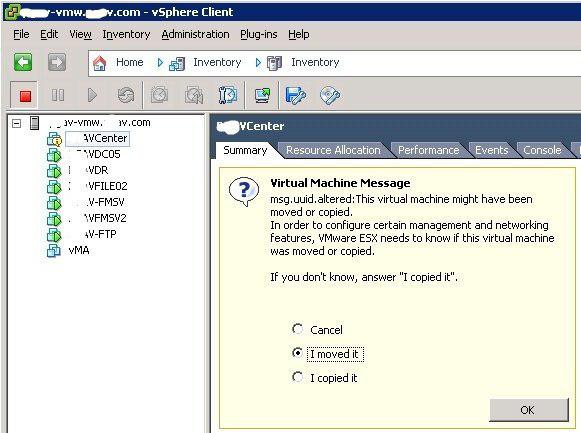Click the VCenter VM warning icon
This screenshot has width=581, height=433.
pos(54,139)
